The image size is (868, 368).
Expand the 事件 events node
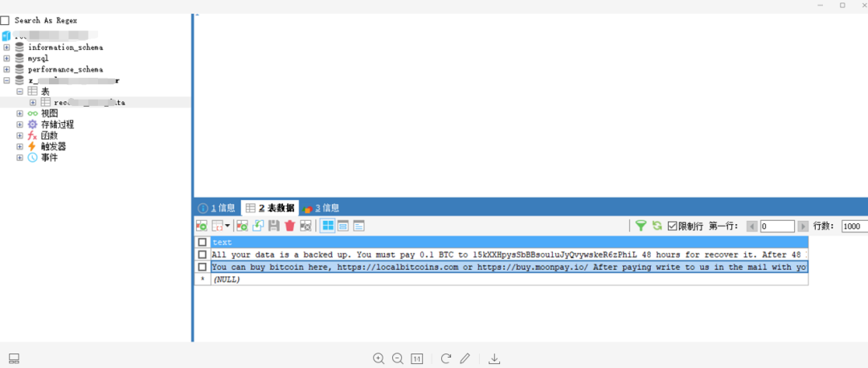click(20, 157)
